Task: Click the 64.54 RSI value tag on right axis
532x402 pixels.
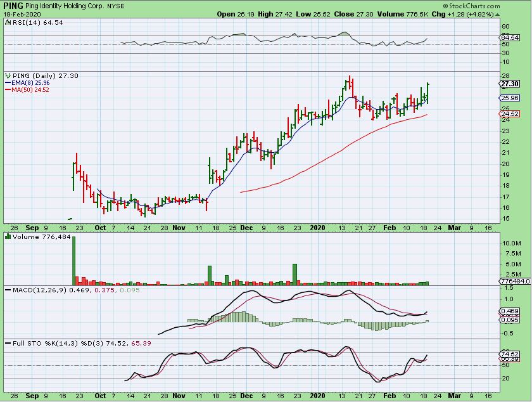Action: (x=509, y=39)
